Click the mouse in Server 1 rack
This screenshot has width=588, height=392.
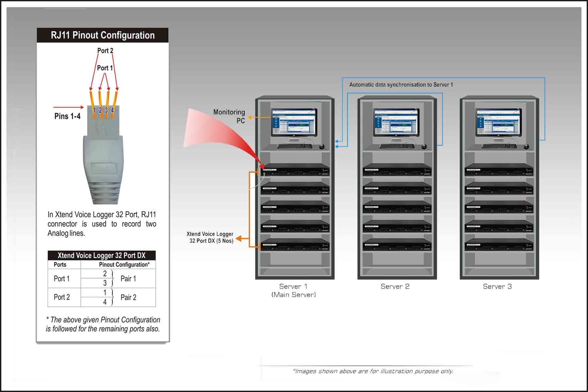point(322,146)
